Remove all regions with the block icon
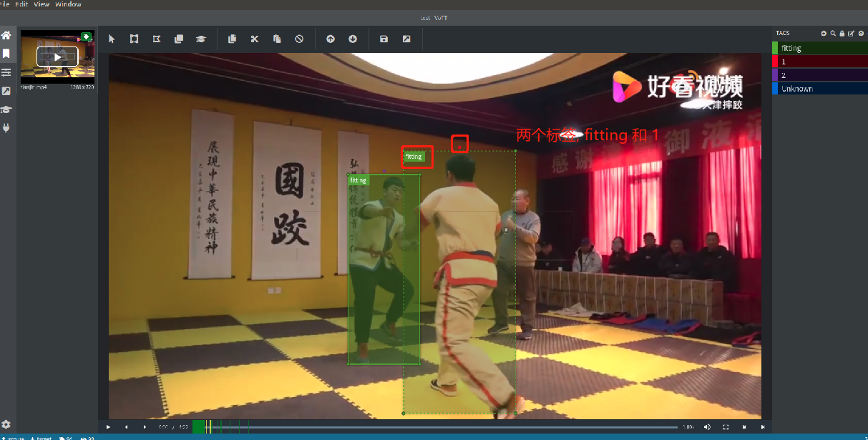The height and width of the screenshot is (440, 868). [x=299, y=39]
